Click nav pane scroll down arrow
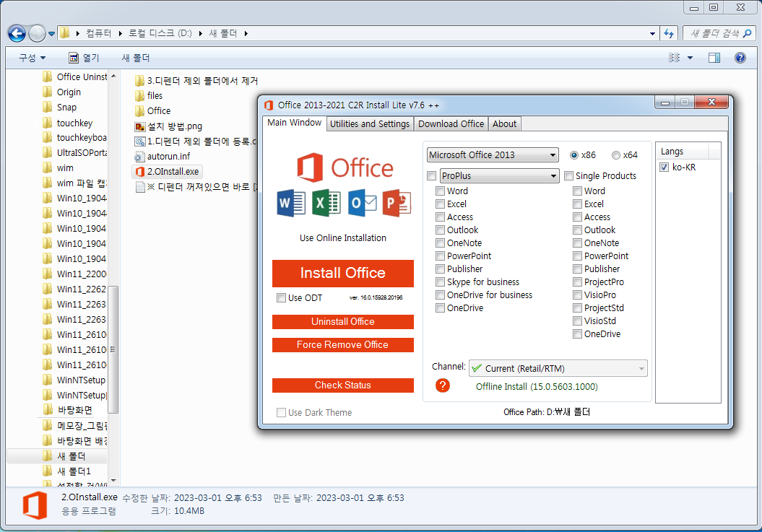 point(113,481)
